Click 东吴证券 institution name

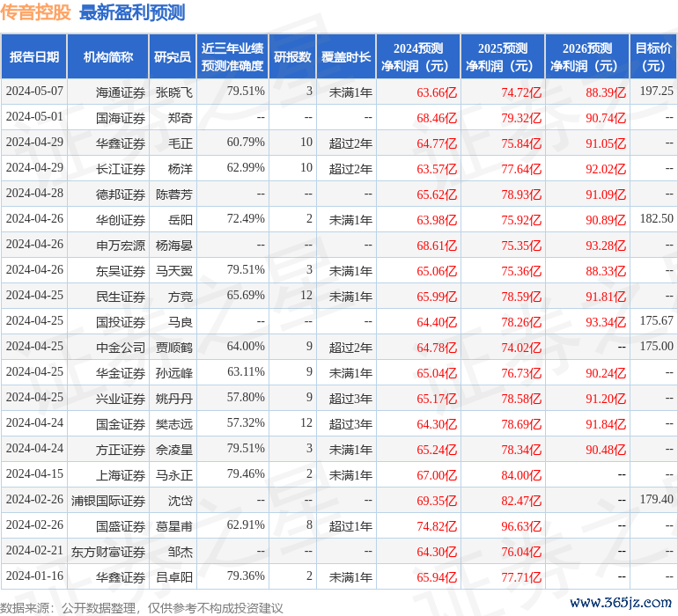(121, 271)
